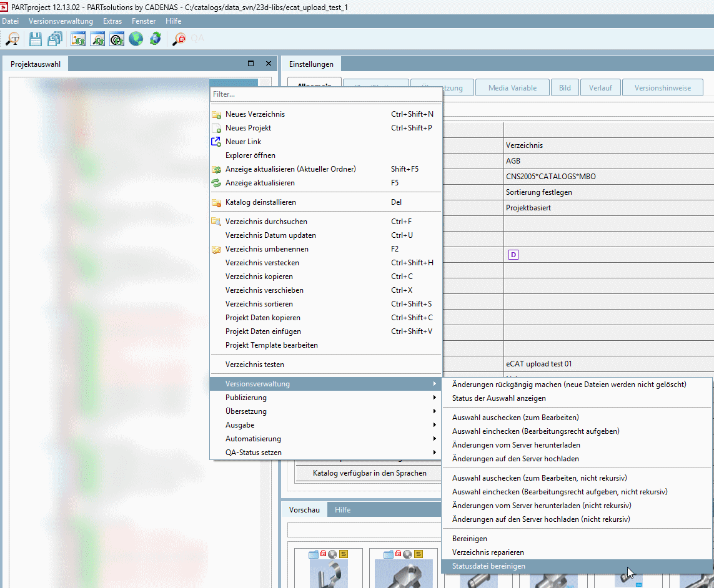
Task: Expand the Versionsverwaltung submenu in context menu
Action: pyautogui.click(x=325, y=384)
